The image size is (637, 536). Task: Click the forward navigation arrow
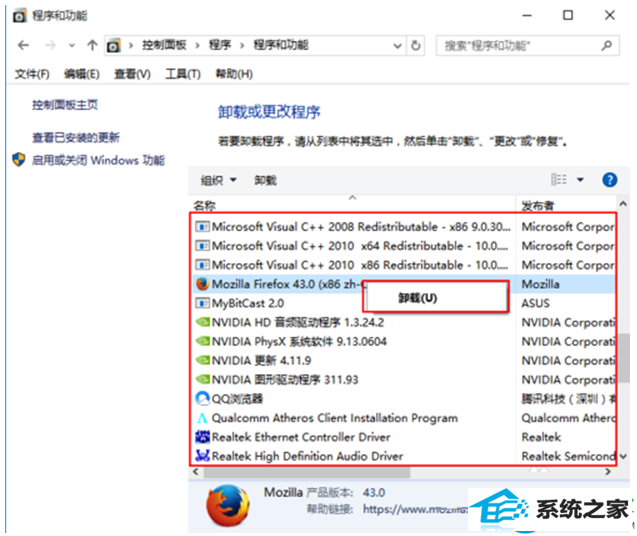coord(50,45)
